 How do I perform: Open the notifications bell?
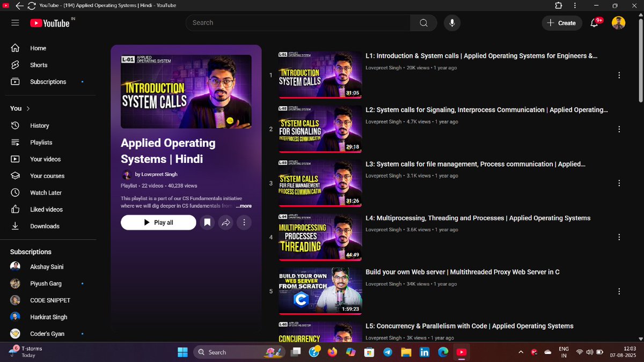point(594,23)
